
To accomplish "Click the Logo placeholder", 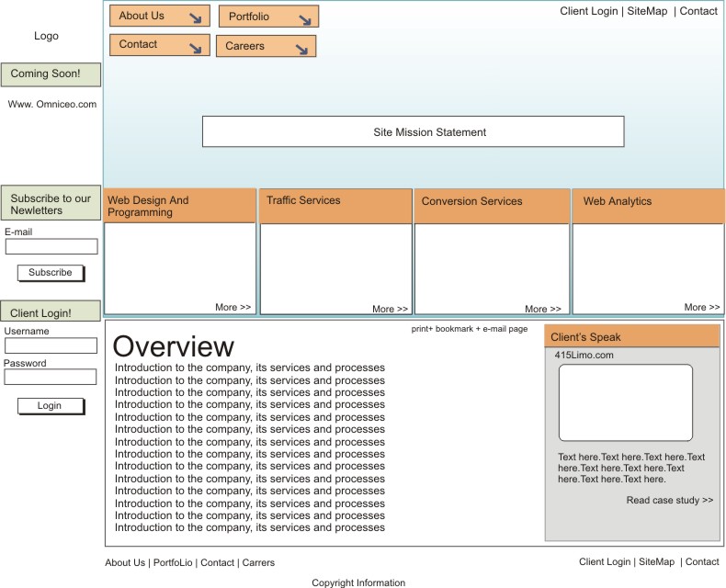I will click(46, 36).
